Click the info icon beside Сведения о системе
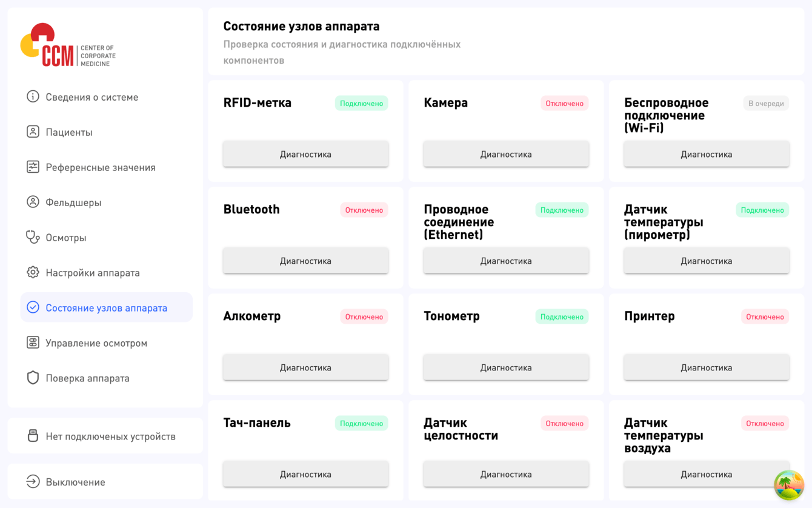Viewport: 812px width, 508px height. [33, 97]
